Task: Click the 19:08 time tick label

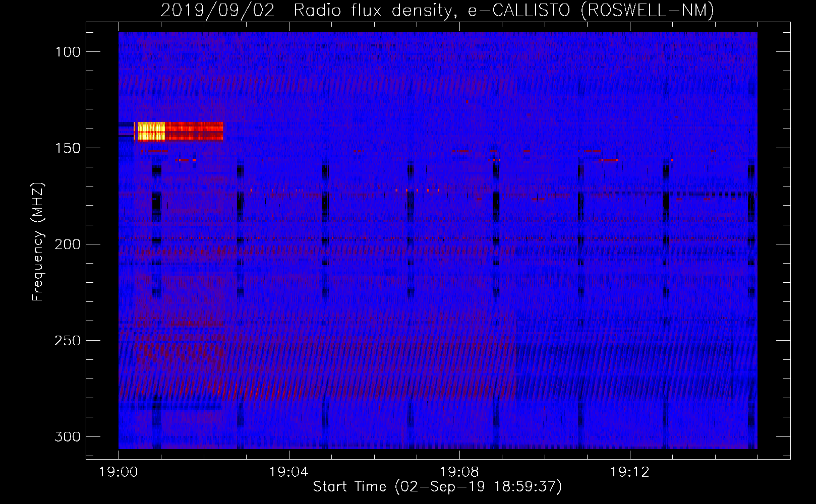Action: click(x=459, y=472)
